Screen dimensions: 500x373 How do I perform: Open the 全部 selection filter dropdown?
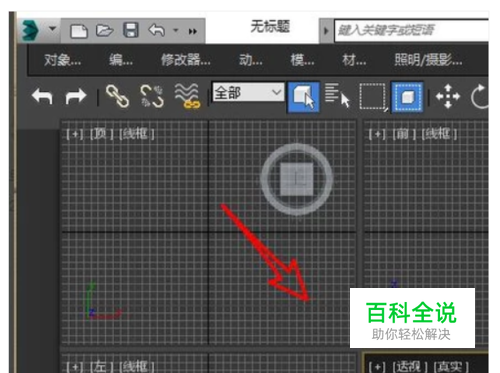coord(248,92)
